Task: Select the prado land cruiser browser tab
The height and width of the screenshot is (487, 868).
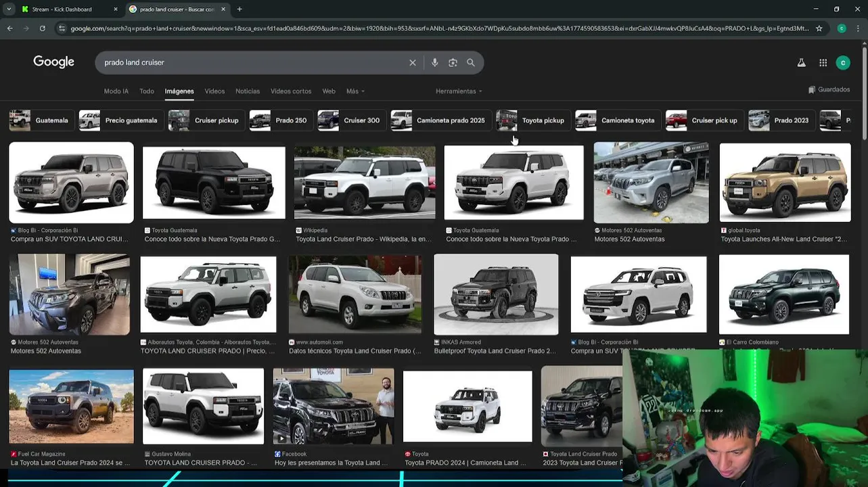Action: click(x=176, y=9)
